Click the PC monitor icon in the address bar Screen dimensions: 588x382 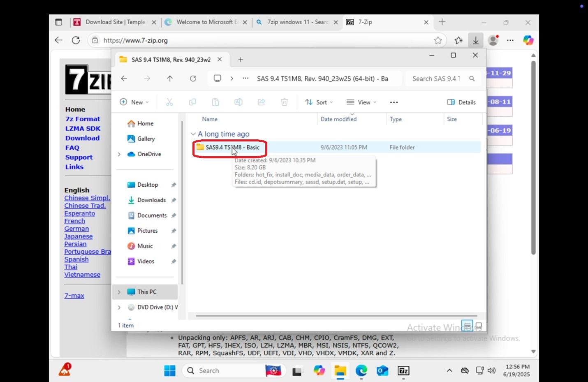point(218,79)
